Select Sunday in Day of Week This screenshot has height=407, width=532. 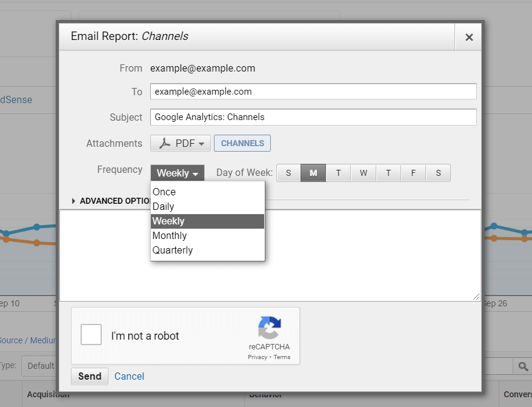click(x=288, y=173)
